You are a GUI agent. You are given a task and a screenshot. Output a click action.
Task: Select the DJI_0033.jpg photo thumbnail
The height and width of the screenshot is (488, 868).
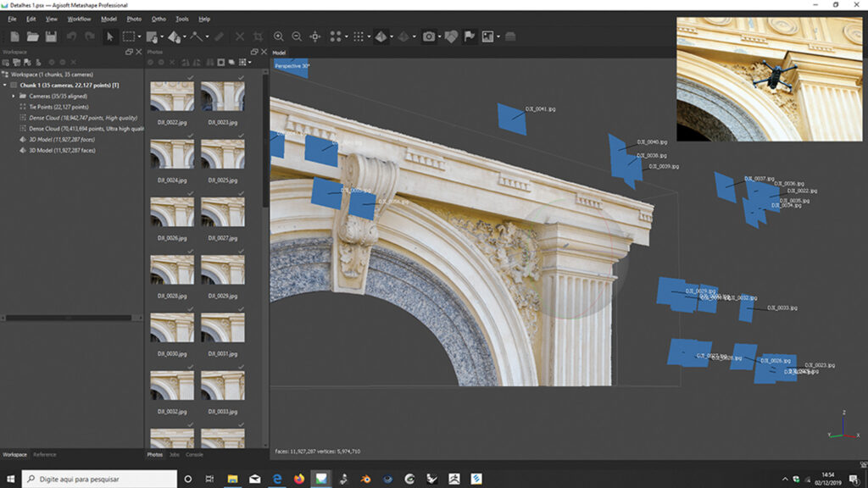click(223, 385)
